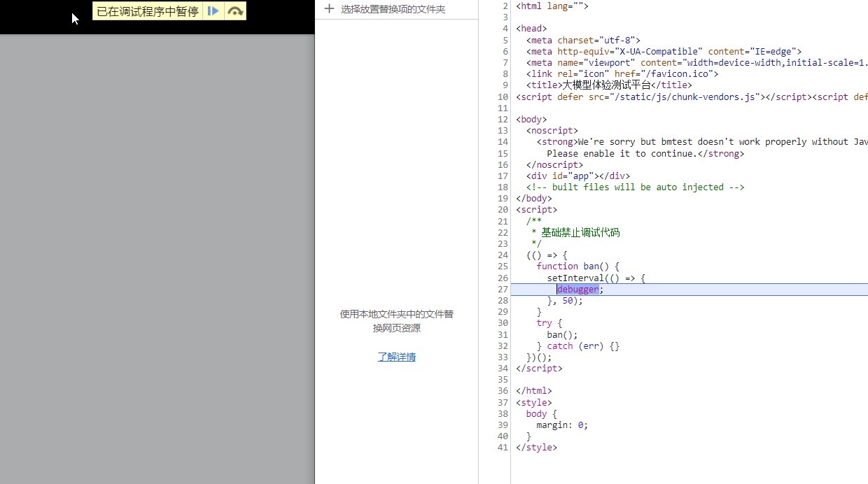Image resolution: width=868 pixels, height=484 pixels.
Task: Click the '})();' IIFE closing line
Action: 539,357
